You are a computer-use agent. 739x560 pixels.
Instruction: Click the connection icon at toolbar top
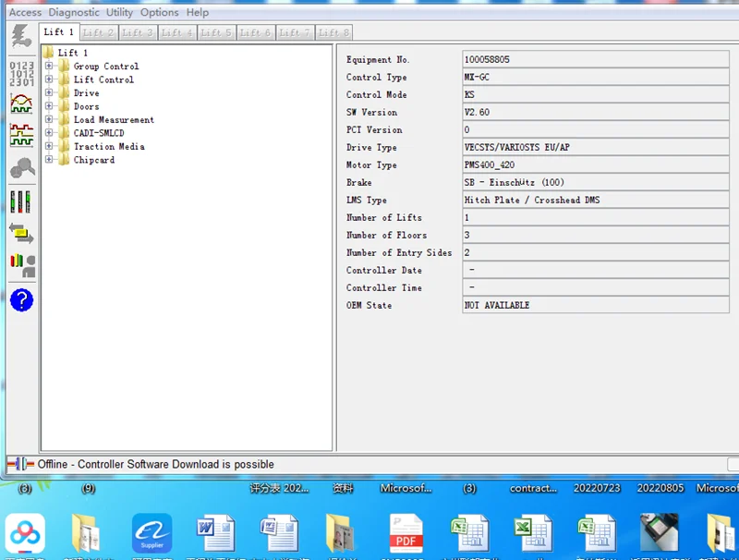(20, 37)
